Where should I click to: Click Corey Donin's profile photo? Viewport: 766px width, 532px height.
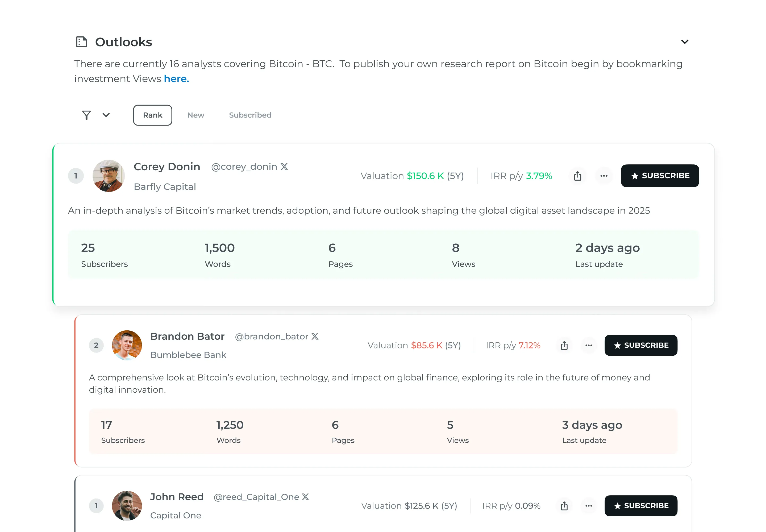tap(109, 176)
